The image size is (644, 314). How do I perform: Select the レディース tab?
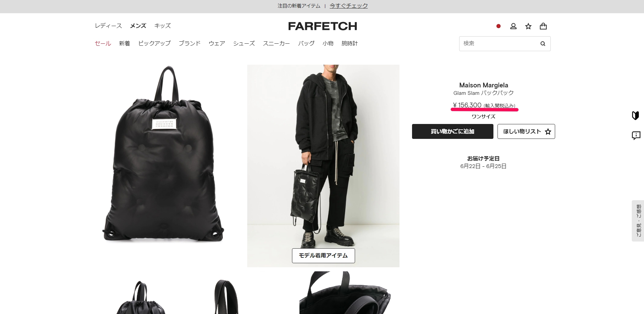pyautogui.click(x=108, y=26)
